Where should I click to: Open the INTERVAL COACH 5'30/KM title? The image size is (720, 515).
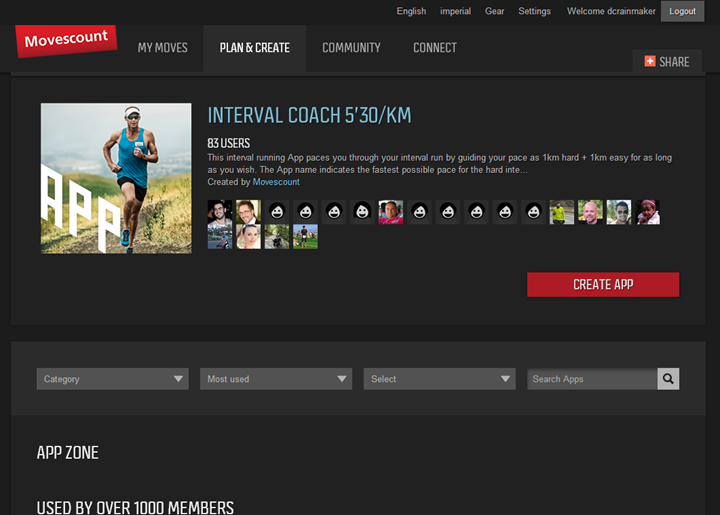coord(309,115)
